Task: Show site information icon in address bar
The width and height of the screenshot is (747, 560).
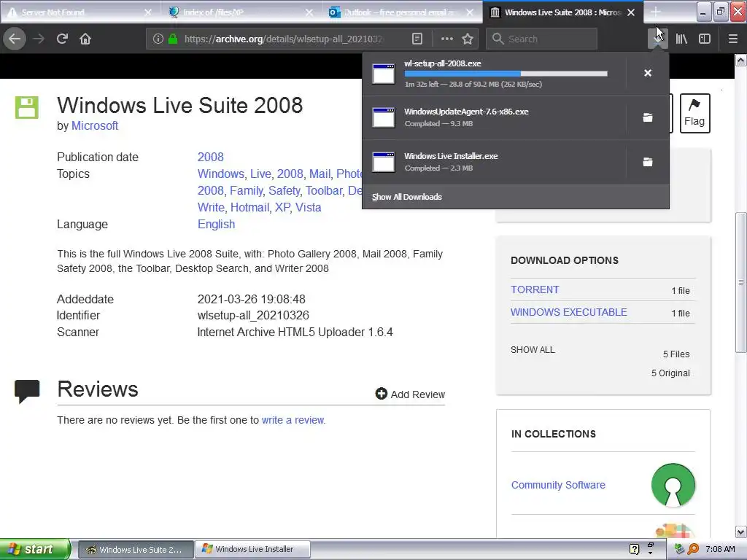Action: click(158, 39)
